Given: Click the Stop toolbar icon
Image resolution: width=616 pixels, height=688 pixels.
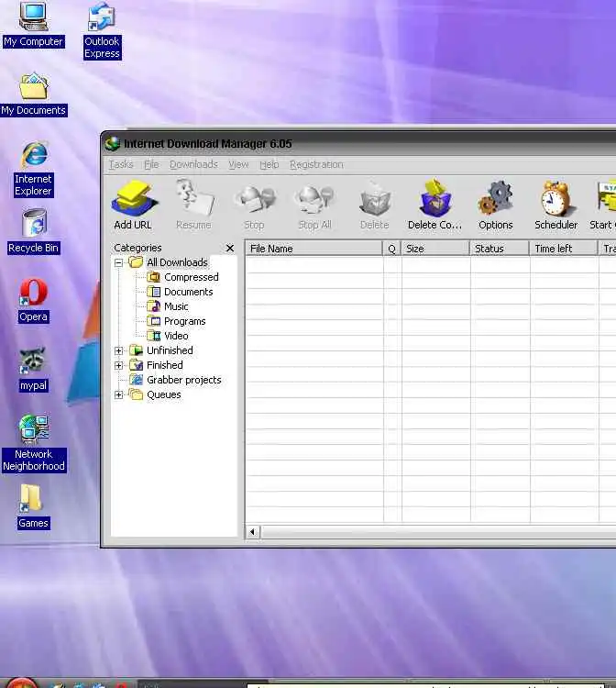Looking at the screenshot, I should (x=254, y=205).
